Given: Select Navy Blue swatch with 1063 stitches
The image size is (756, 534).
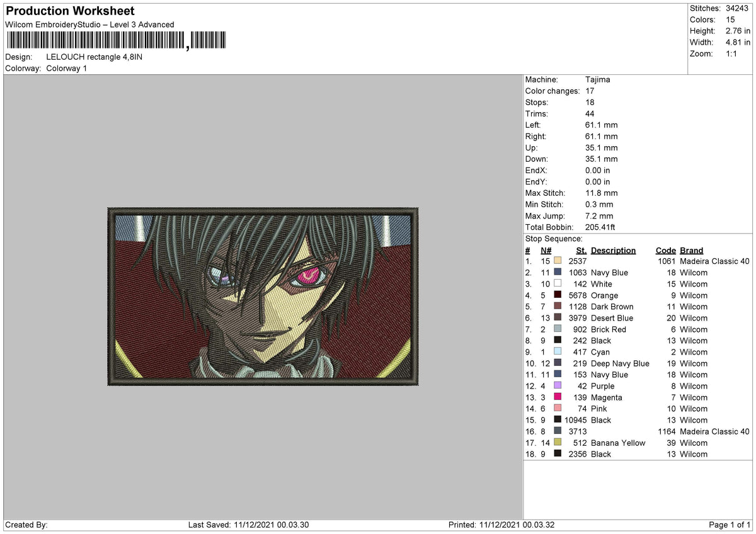Looking at the screenshot, I should pyautogui.click(x=558, y=273).
